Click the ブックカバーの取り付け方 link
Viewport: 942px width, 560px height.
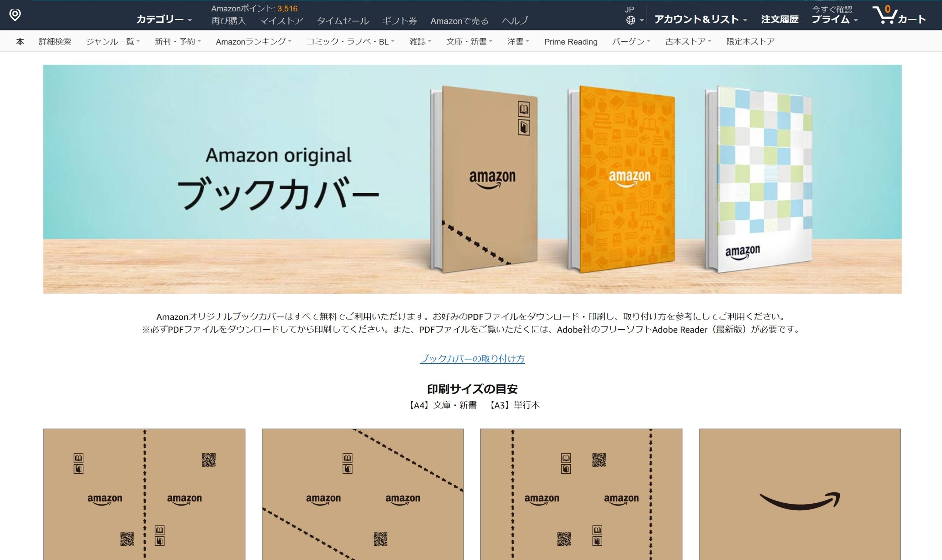[x=472, y=358]
